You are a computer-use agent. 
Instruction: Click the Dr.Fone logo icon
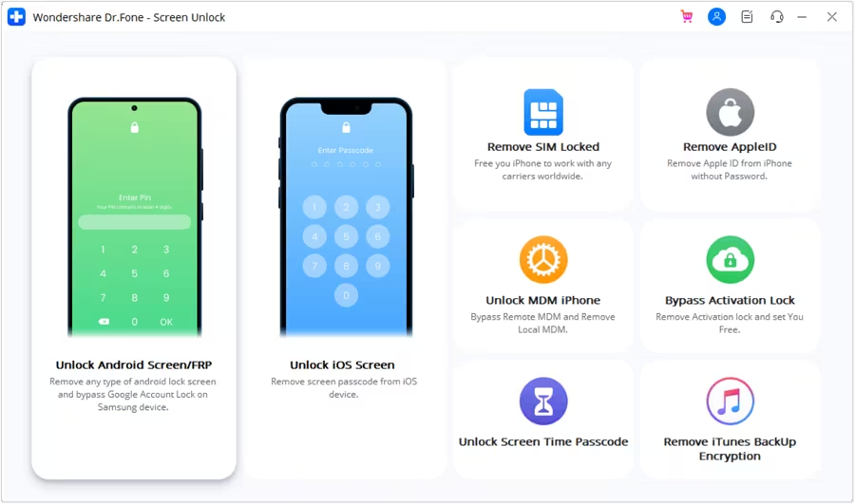[x=16, y=17]
